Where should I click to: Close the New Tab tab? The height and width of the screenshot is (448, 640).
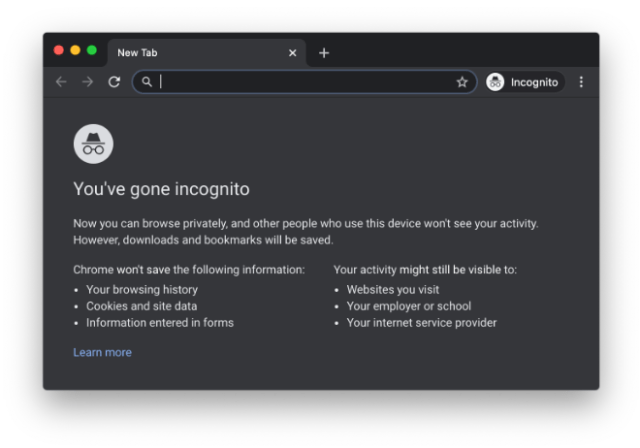click(x=292, y=53)
